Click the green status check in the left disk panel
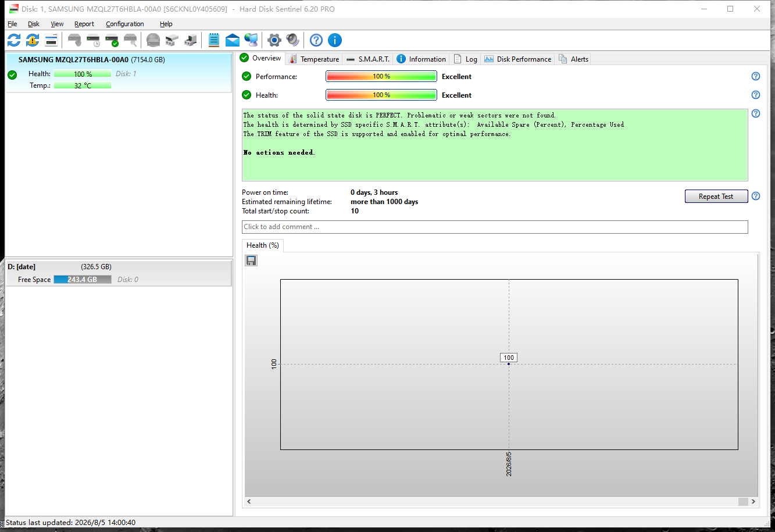 pyautogui.click(x=12, y=74)
